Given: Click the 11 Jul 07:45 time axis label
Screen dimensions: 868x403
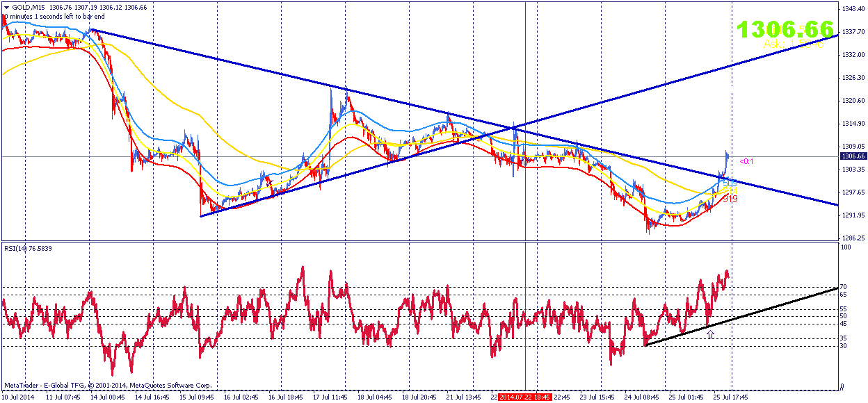Looking at the screenshot, I should pyautogui.click(x=65, y=397).
